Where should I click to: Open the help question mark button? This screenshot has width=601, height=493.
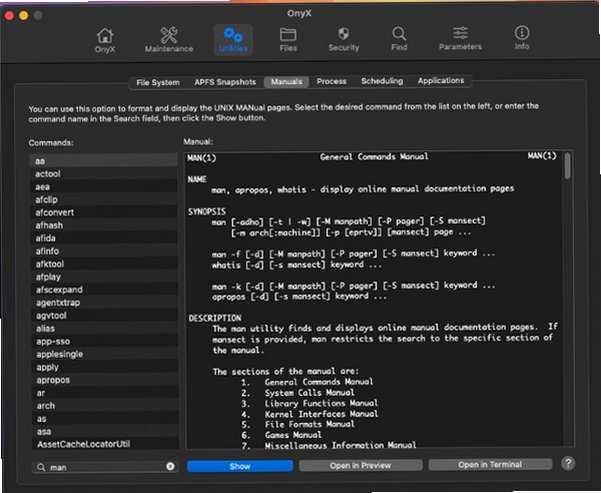tap(568, 463)
